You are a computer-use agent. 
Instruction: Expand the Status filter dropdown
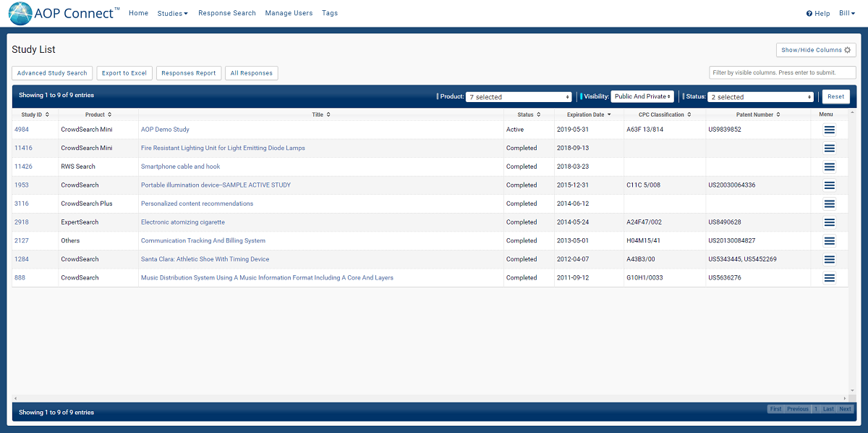760,97
